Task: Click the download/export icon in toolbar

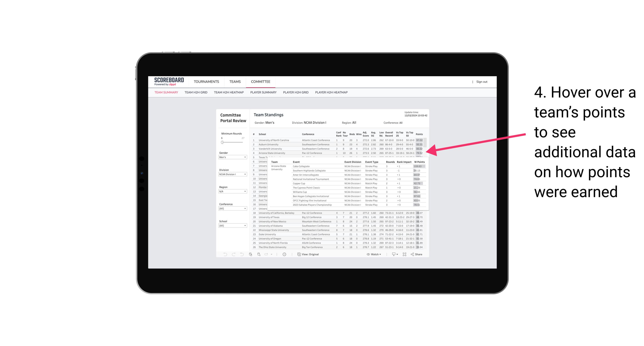Action: pyautogui.click(x=393, y=254)
